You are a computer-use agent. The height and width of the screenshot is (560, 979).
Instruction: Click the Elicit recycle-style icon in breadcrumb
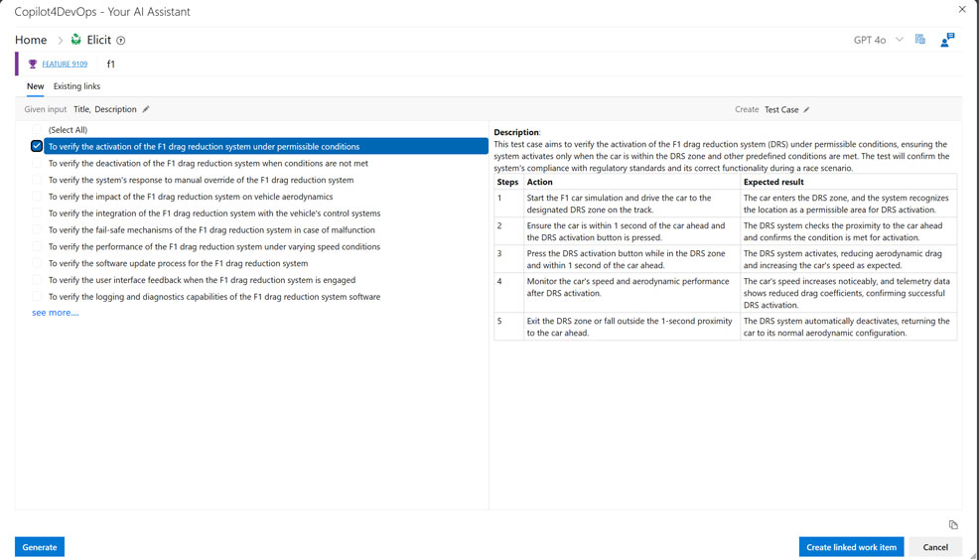76,40
